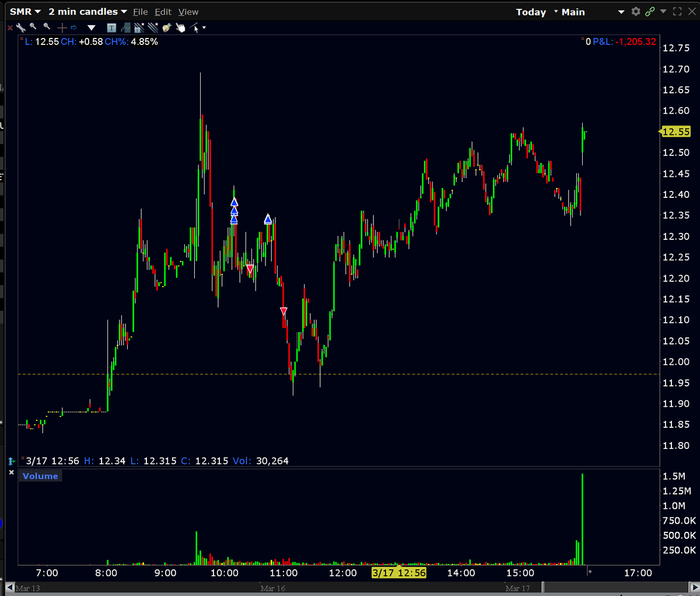Click the CH% value 4.85%
The height and width of the screenshot is (596, 700).
click(x=144, y=42)
